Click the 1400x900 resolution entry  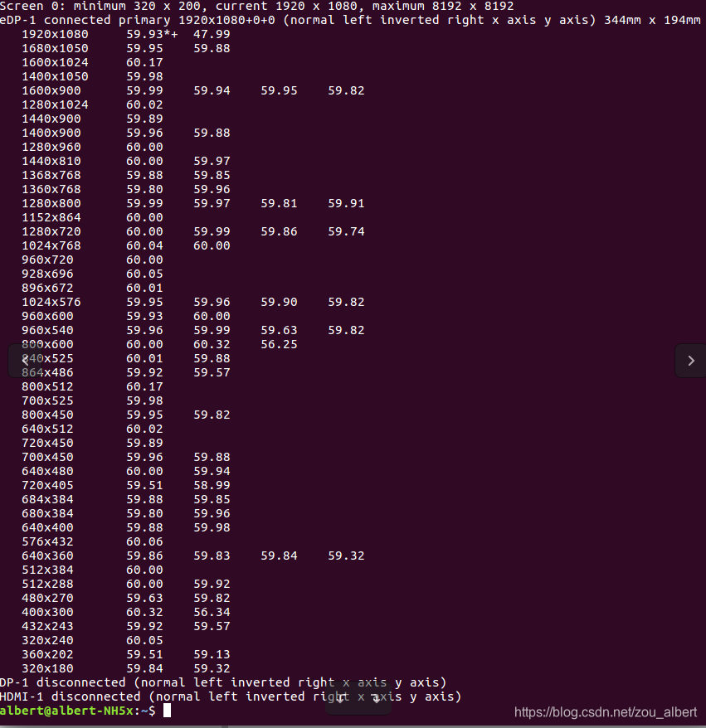click(x=51, y=133)
